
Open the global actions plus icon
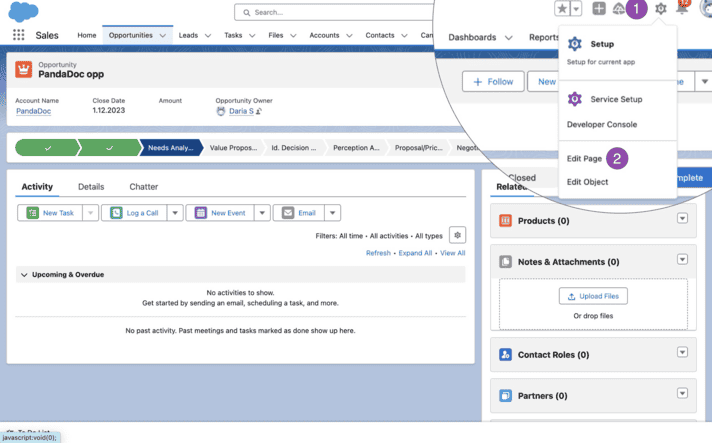(599, 9)
